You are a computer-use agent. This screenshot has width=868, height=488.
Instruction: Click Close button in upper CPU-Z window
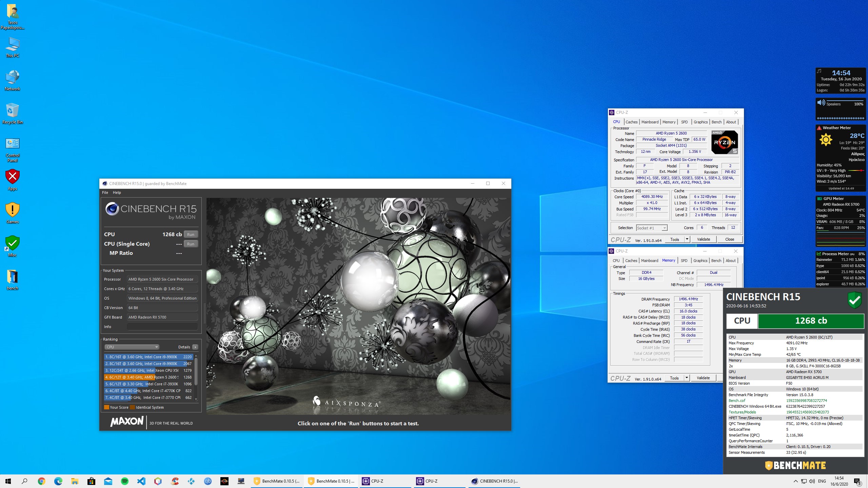730,239
